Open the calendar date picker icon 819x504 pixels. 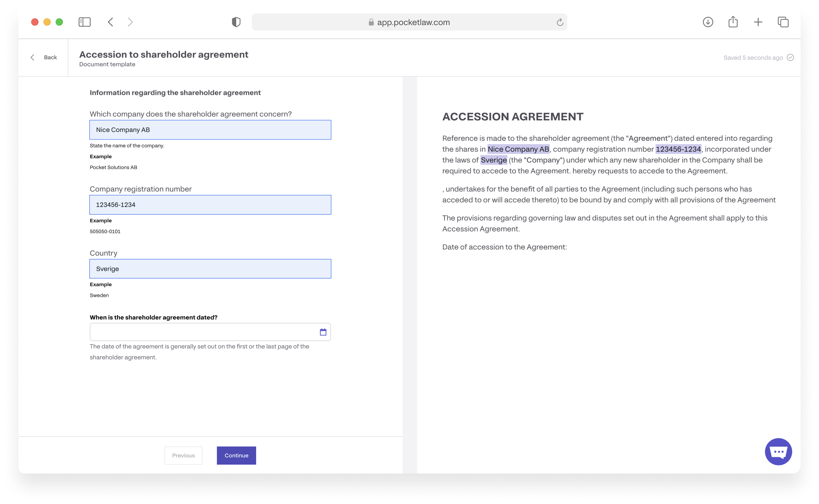[x=323, y=332]
